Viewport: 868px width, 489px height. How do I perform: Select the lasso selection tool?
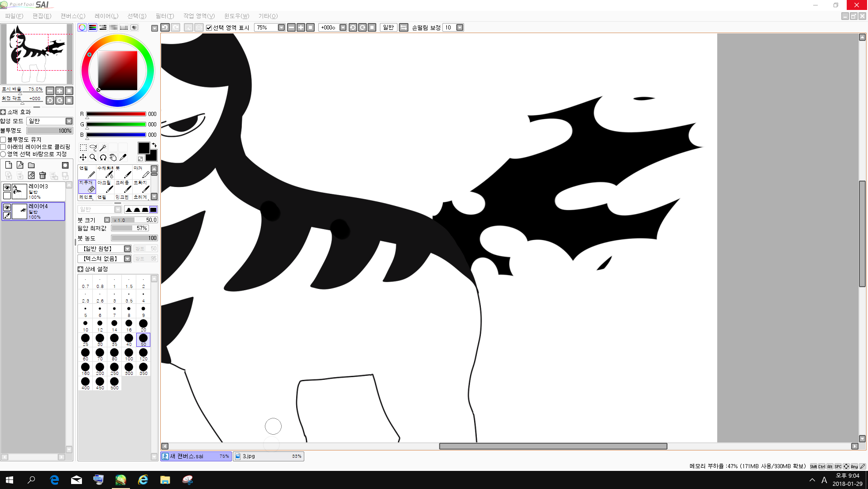coord(93,148)
